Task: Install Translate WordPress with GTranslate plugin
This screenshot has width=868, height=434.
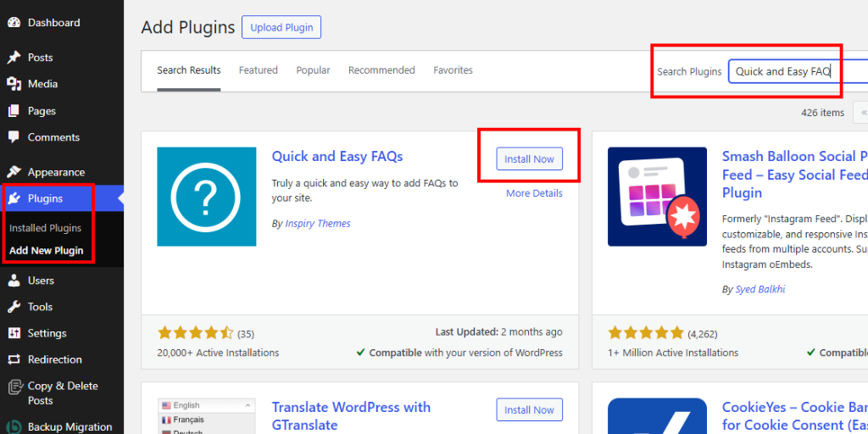Action: point(529,409)
